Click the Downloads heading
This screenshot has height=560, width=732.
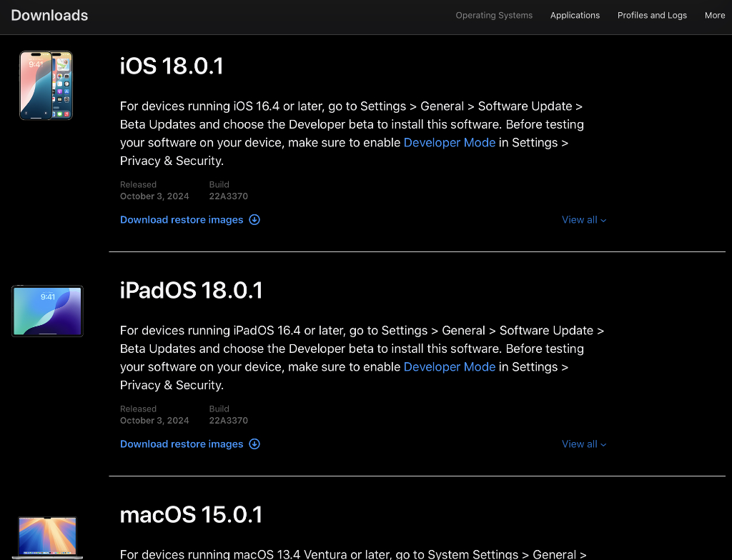tap(49, 15)
